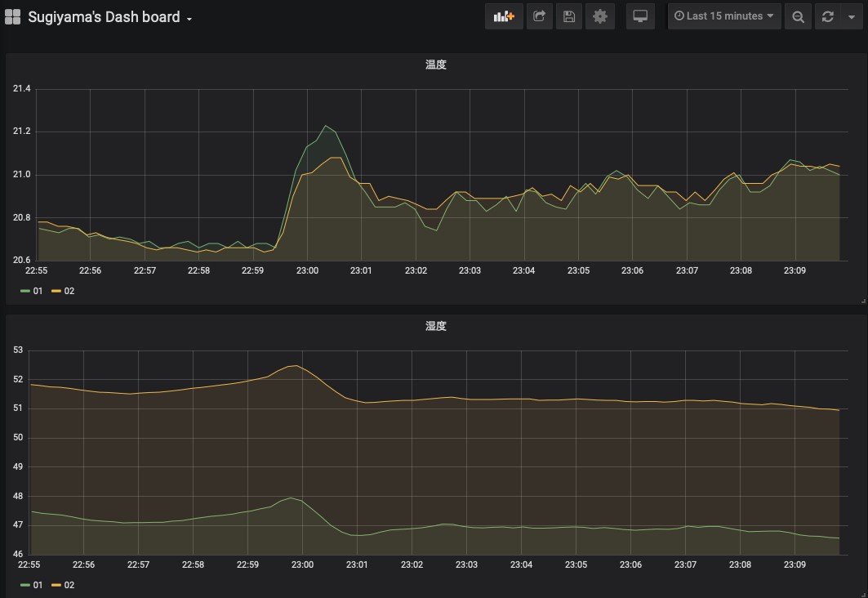Expand the refresh interval dropdown arrow
The width and height of the screenshot is (868, 598).
pos(851,16)
